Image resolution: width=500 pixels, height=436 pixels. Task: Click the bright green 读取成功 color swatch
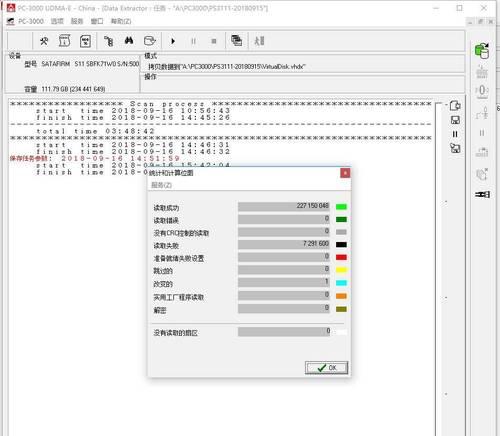click(x=341, y=207)
